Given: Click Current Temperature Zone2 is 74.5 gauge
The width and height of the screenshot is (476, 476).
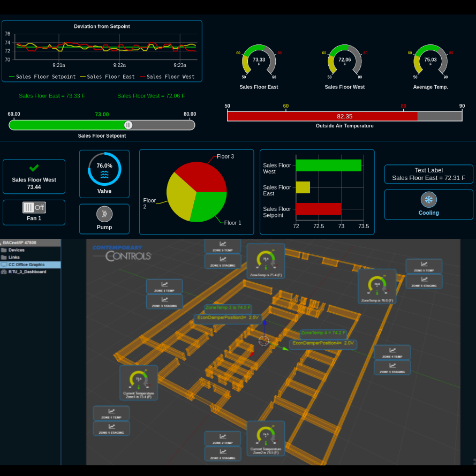Looking at the screenshot, I should point(266,439).
